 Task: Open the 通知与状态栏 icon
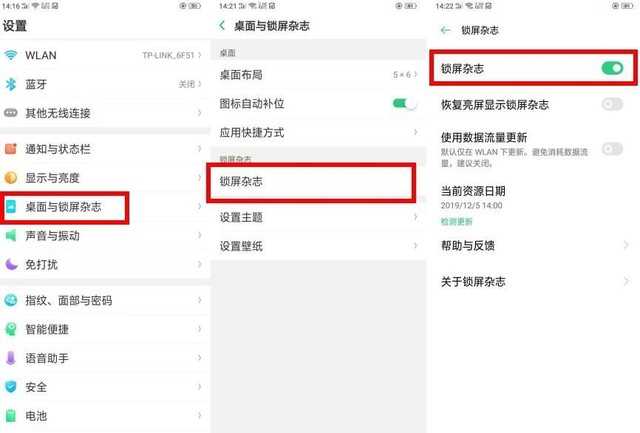pos(11,149)
